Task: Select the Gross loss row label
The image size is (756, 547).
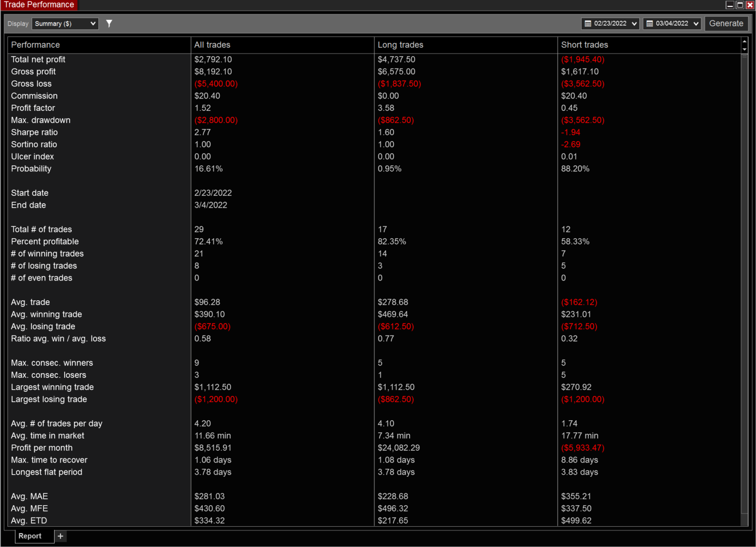Action: point(32,84)
